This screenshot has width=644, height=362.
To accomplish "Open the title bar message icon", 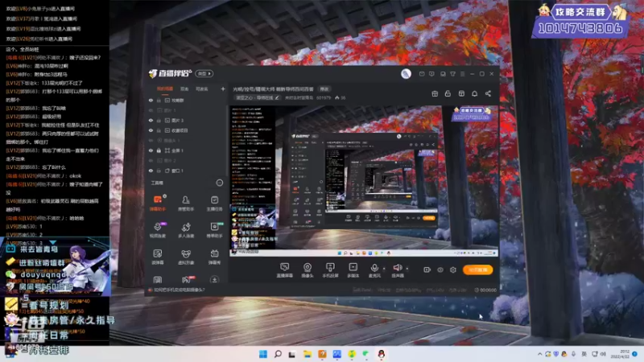I will (x=422, y=74).
